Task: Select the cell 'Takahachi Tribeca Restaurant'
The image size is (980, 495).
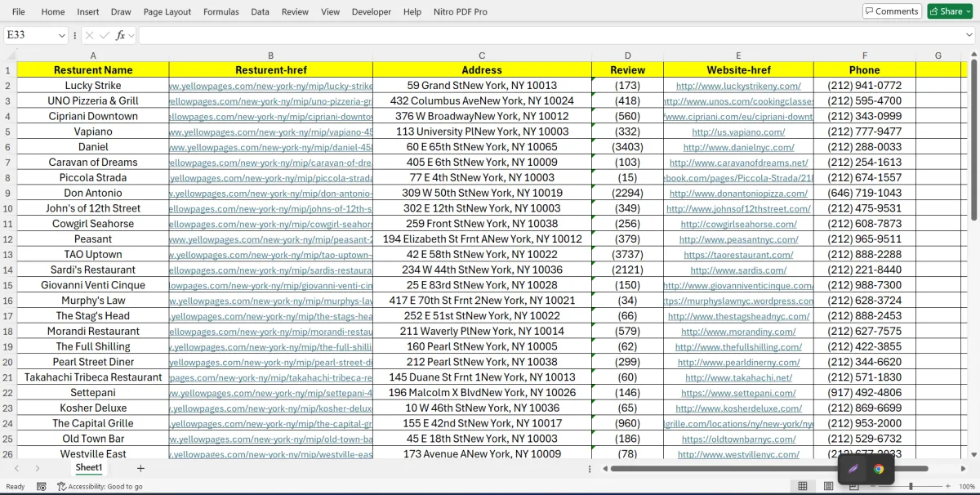Action: [93, 377]
